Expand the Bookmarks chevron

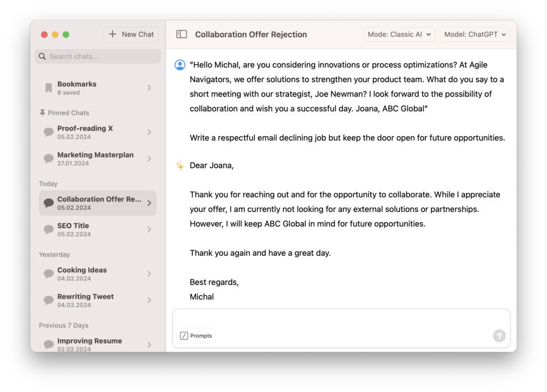point(150,88)
